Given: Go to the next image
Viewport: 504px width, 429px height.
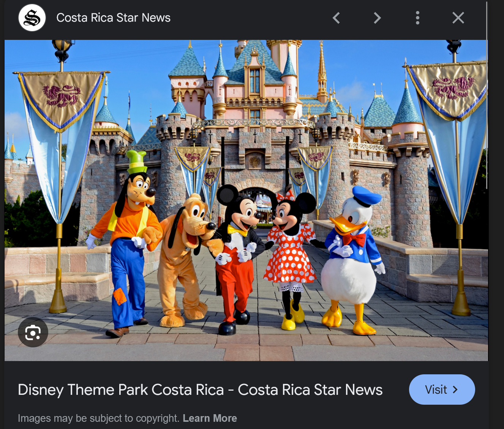Looking at the screenshot, I should (377, 18).
